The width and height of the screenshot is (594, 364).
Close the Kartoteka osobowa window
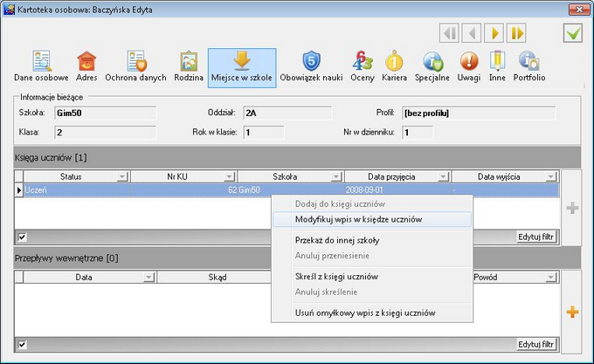coord(579,10)
